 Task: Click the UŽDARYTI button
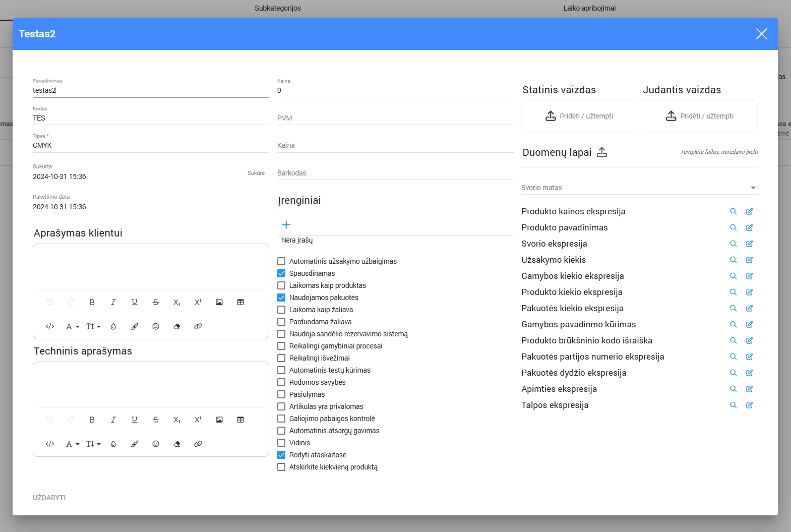pyautogui.click(x=49, y=498)
